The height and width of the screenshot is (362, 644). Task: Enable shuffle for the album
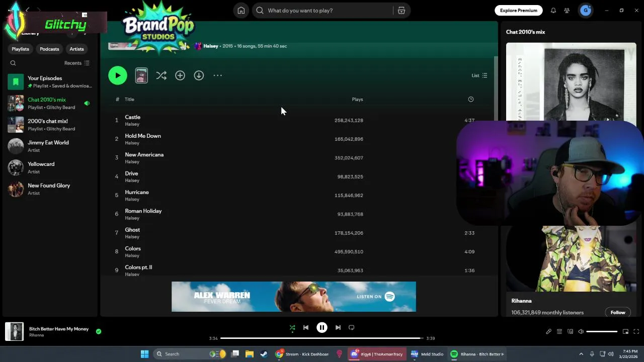pyautogui.click(x=161, y=75)
